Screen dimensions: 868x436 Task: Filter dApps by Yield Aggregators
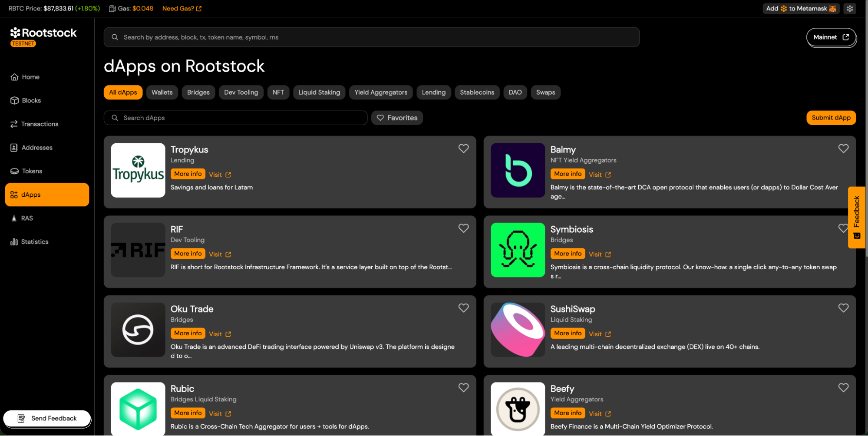click(x=380, y=92)
